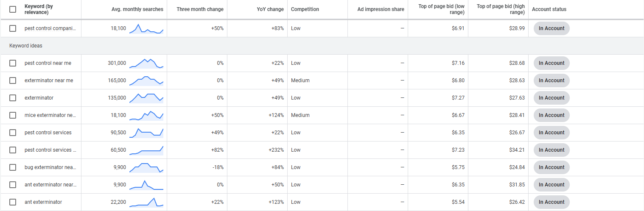Click the mice exterminator trend sparkline
This screenshot has width=644, height=211.
coord(146,115)
